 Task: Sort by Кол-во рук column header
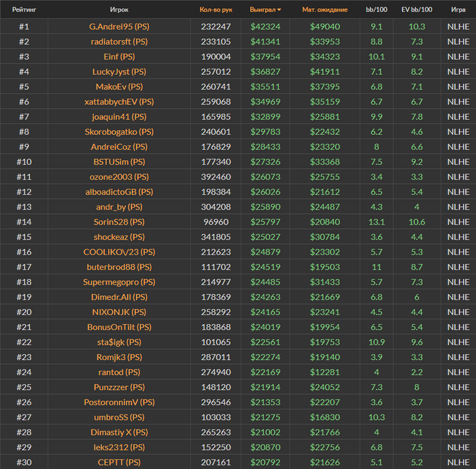[x=216, y=10]
